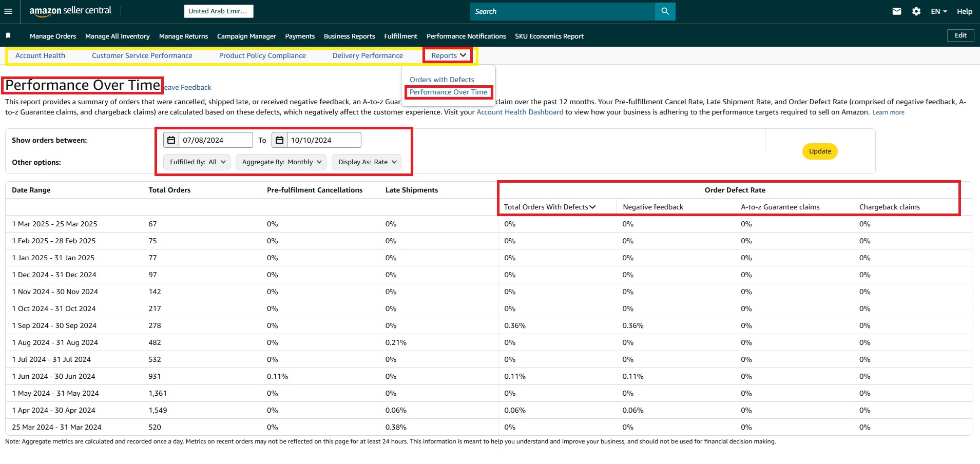The height and width of the screenshot is (464, 980).
Task: Open Campaign Manager
Action: [246, 36]
